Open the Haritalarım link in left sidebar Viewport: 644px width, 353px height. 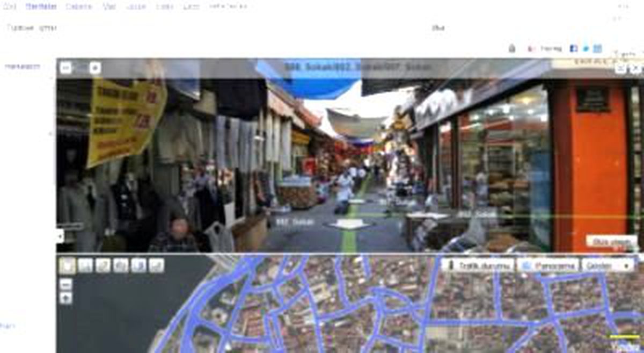(23, 66)
